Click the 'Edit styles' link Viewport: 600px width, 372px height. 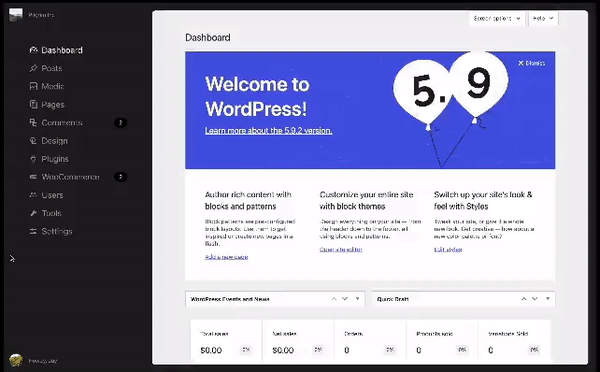pos(448,250)
